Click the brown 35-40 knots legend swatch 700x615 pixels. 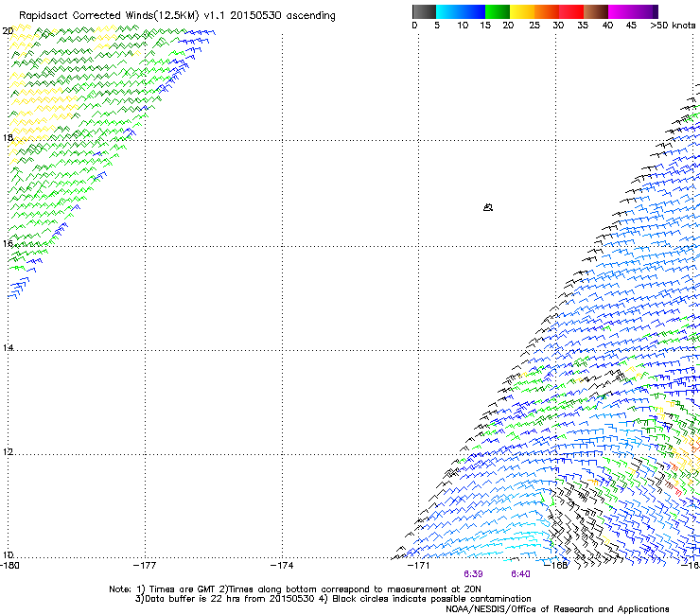tap(596, 11)
